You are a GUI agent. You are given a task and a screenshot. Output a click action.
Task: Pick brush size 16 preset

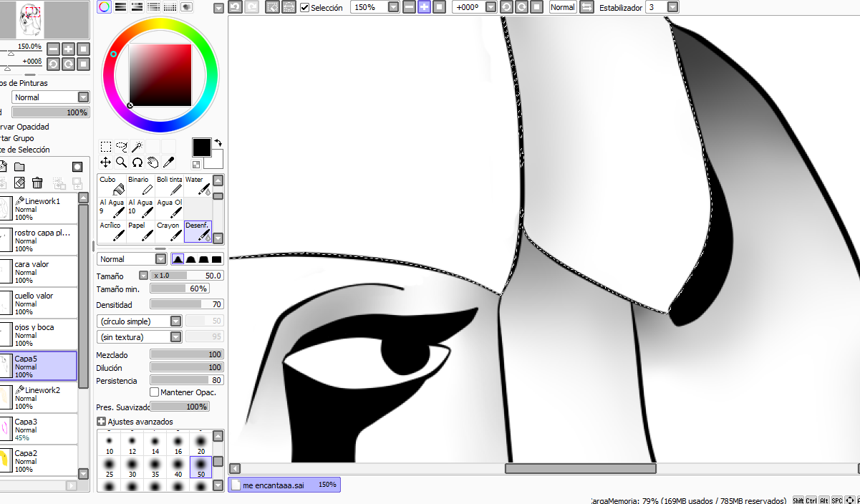[x=178, y=445]
